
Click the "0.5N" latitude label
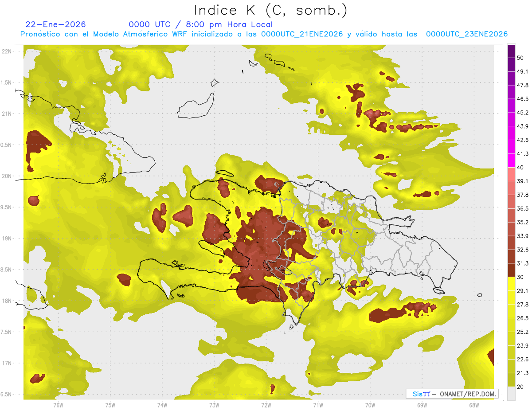pyautogui.click(x=7, y=145)
